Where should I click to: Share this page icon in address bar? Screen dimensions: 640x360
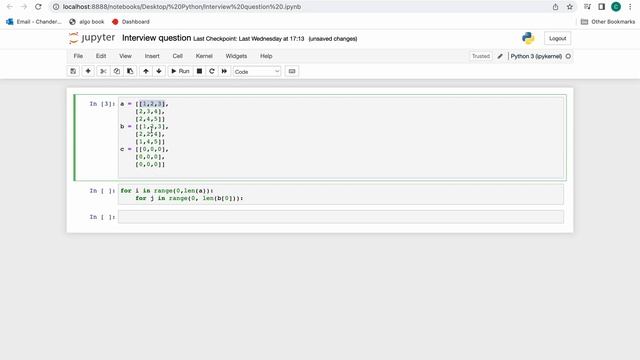[x=556, y=7]
